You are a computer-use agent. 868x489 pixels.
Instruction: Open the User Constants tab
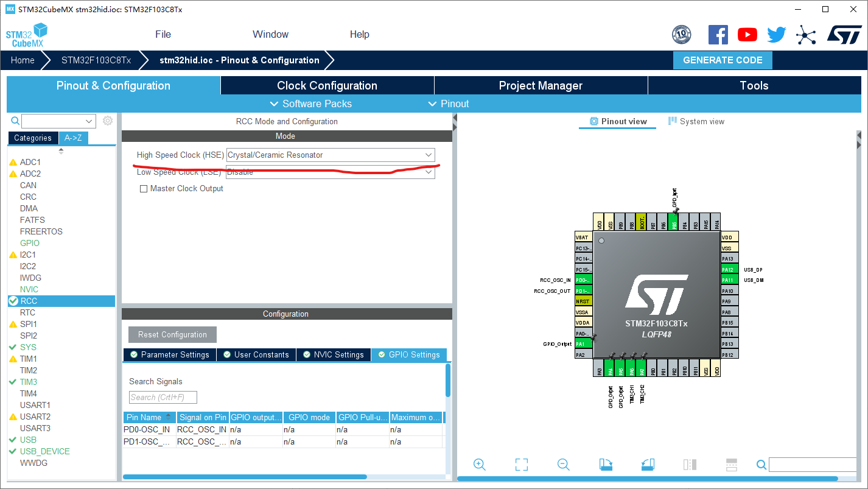tap(256, 354)
